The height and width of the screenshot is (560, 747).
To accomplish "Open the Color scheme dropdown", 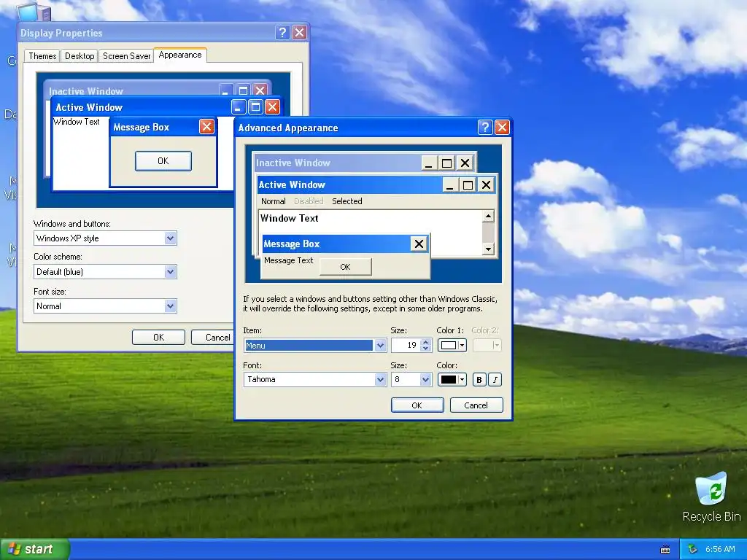I will point(171,272).
